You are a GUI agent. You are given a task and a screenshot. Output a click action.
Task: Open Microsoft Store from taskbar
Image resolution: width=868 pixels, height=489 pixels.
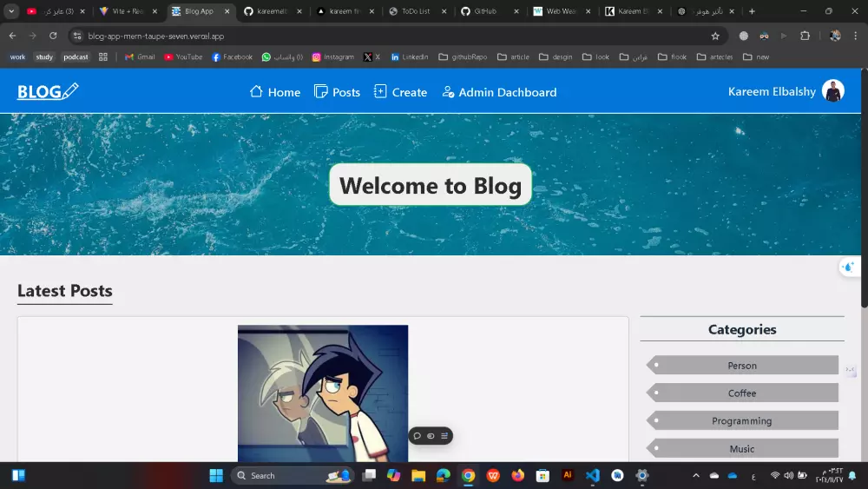(x=542, y=476)
